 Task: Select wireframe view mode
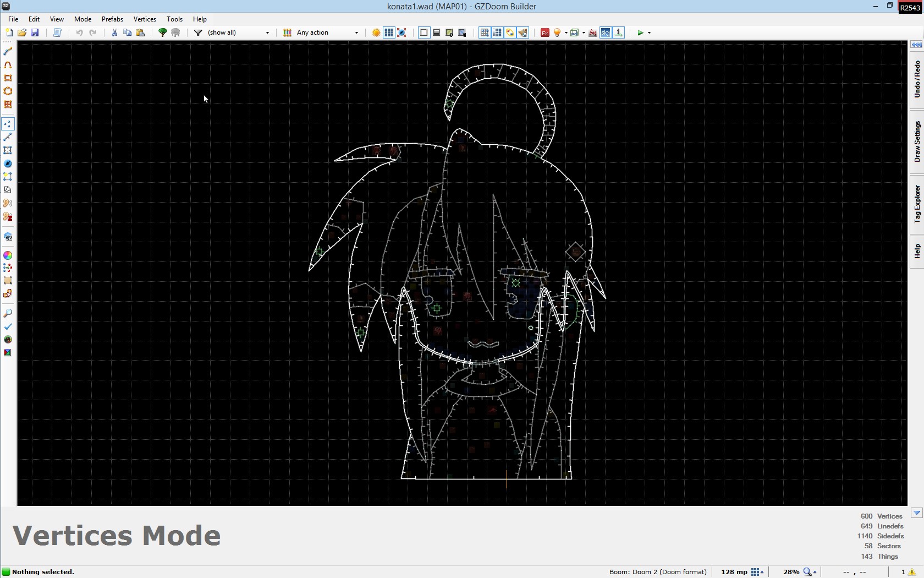tap(424, 32)
